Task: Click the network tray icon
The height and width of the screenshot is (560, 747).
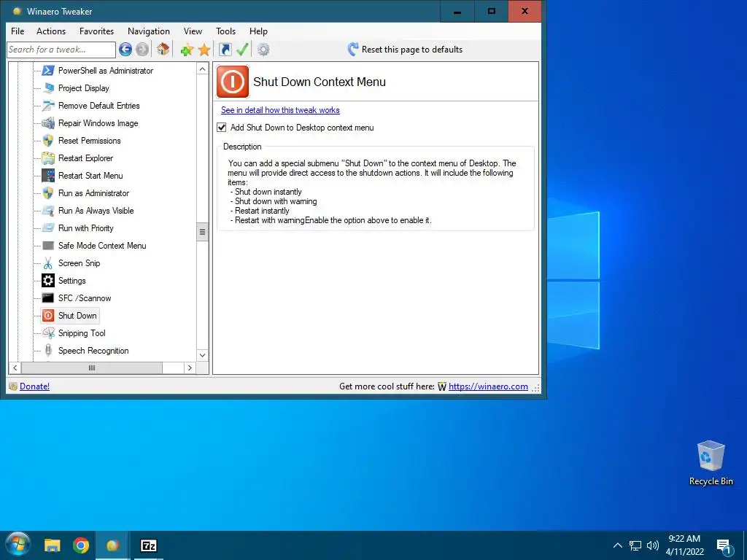Action: tap(635, 545)
